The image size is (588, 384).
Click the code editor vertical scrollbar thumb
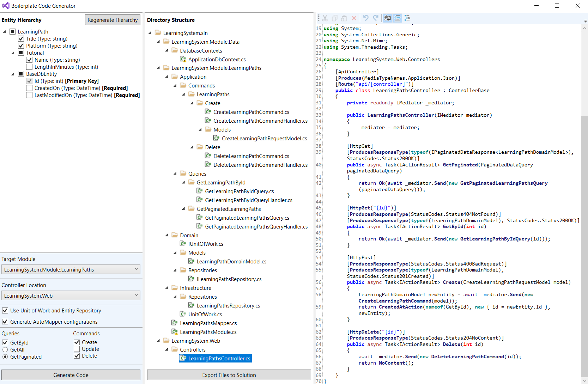click(584, 246)
